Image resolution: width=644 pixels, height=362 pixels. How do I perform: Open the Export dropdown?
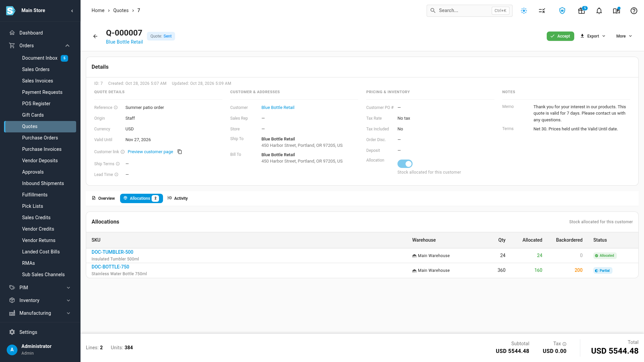(x=593, y=36)
